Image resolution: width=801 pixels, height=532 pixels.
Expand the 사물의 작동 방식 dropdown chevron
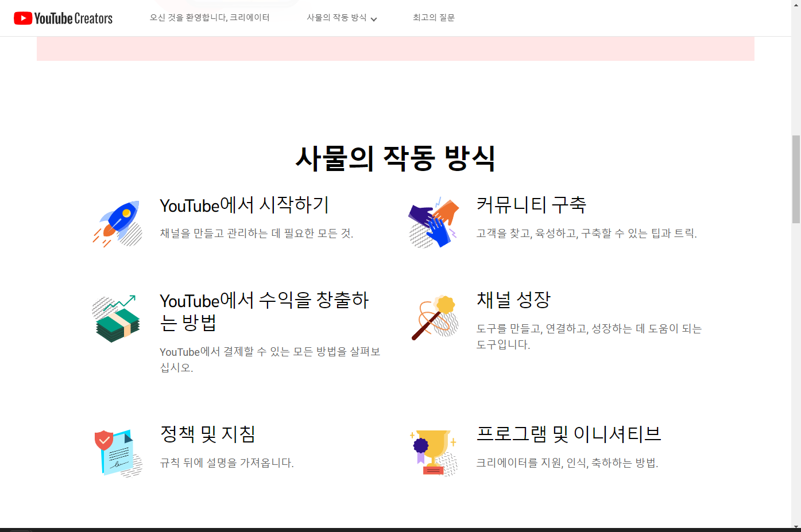point(374,19)
